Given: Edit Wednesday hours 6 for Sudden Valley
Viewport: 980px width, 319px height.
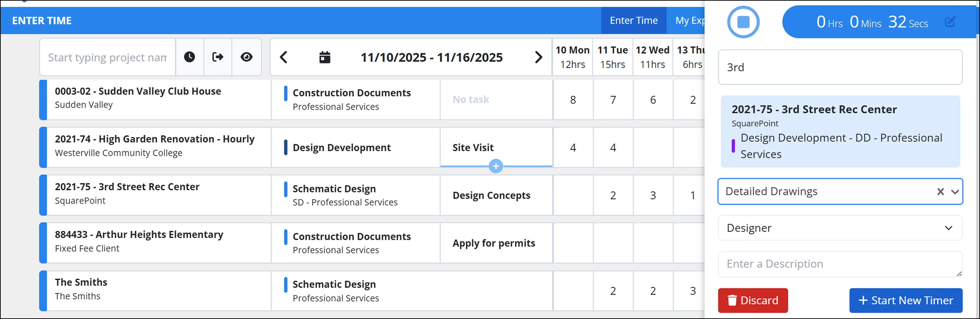Looking at the screenshot, I should click(653, 100).
